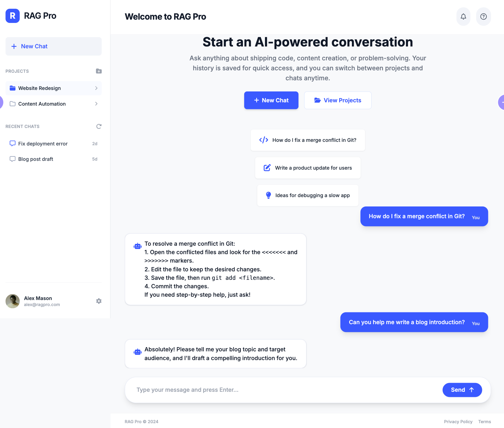Screen dimensions: 504x428
Task: Expand the Website Redesign project chevron
Action: click(x=96, y=88)
